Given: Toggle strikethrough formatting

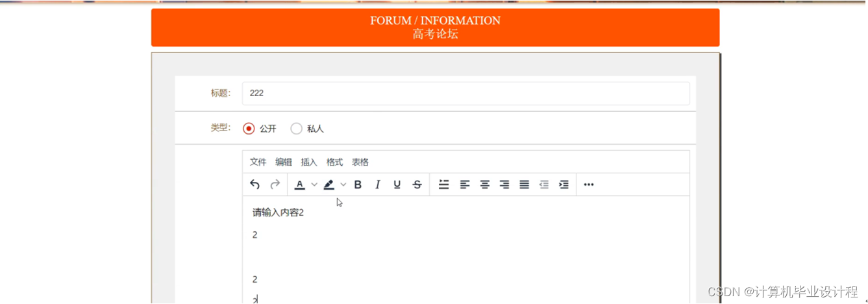Looking at the screenshot, I should coord(417,184).
